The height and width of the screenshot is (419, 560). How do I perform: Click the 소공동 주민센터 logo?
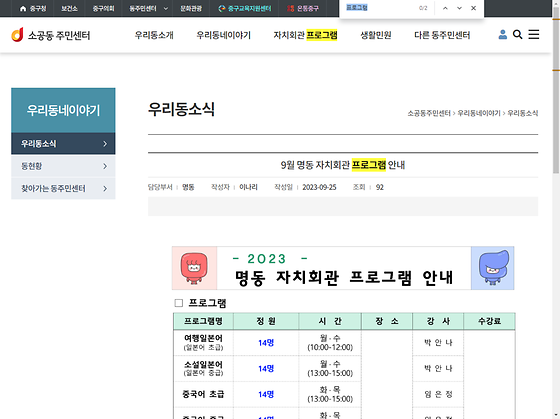click(50, 35)
